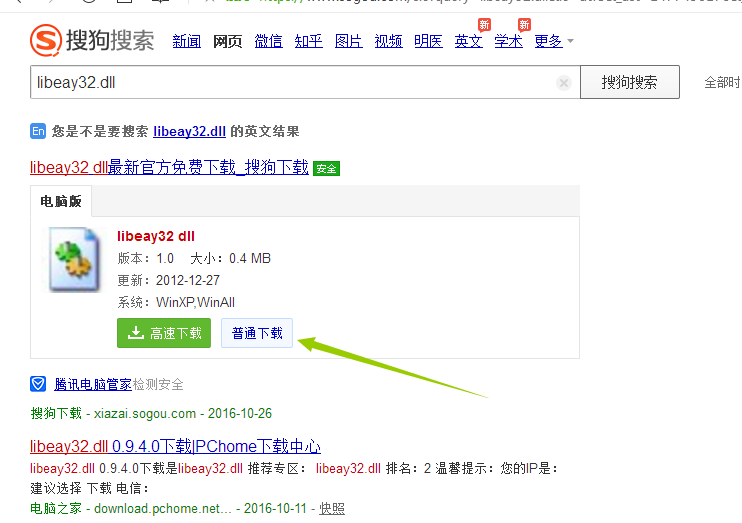Screen dimensions: 742x523
Task: Select the 电脑版 tab
Action: pos(61,201)
